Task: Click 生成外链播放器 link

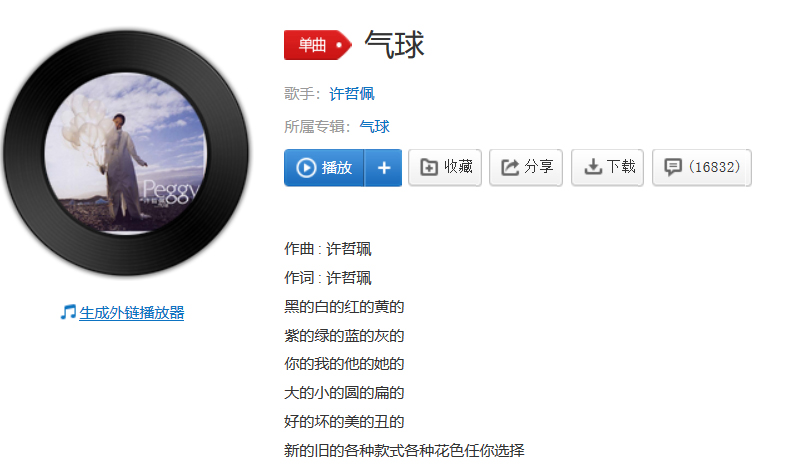Action: (132, 312)
